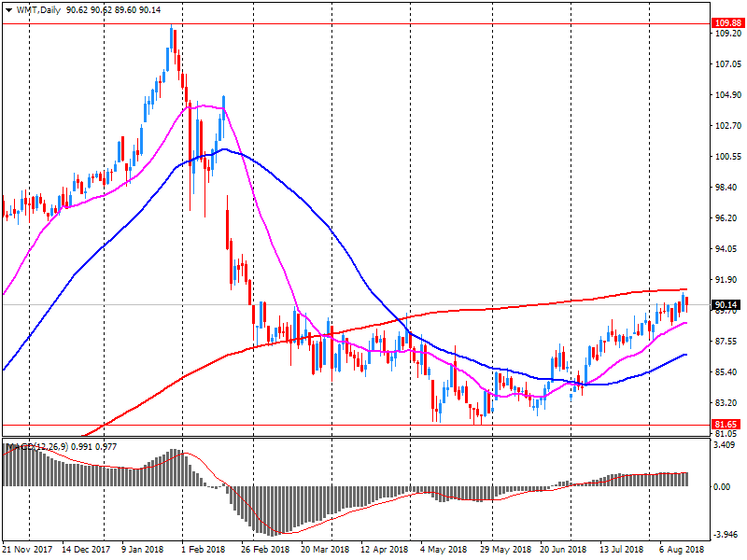Click the 96.20 price axis value
Image resolution: width=747 pixels, height=560 pixels.
[726, 218]
